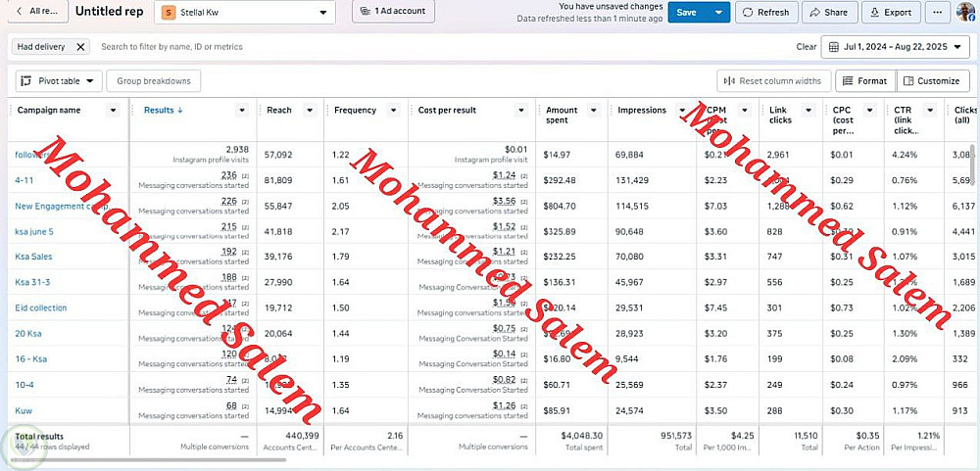
Task: Open the Ksa Sales campaign
Action: click(33, 257)
